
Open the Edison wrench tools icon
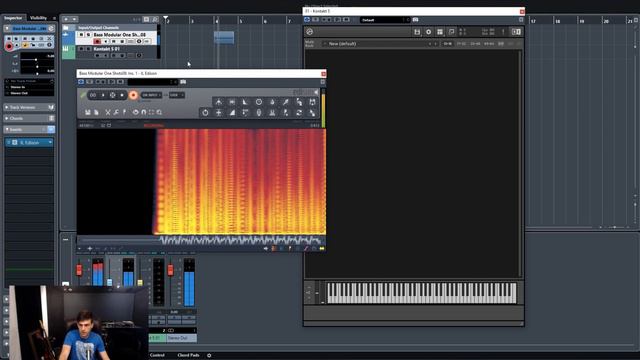[116, 112]
